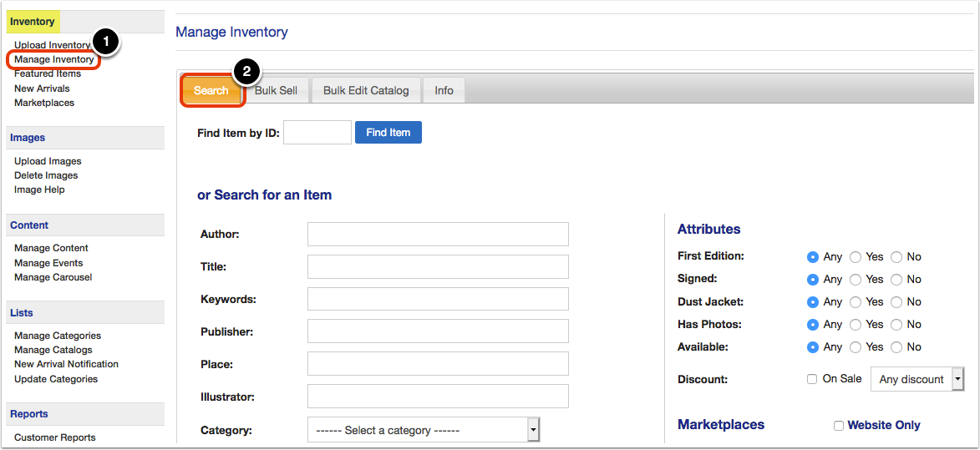Viewport: 980px width, 450px height.
Task: Open the Any discount dropdown
Action: pos(917,379)
